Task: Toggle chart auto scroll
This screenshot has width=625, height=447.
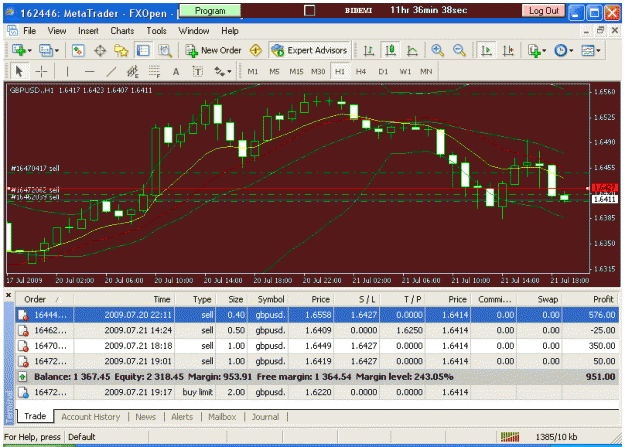Action: point(486,51)
